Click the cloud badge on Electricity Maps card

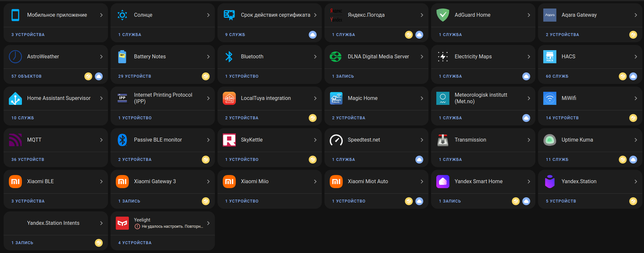point(526,76)
